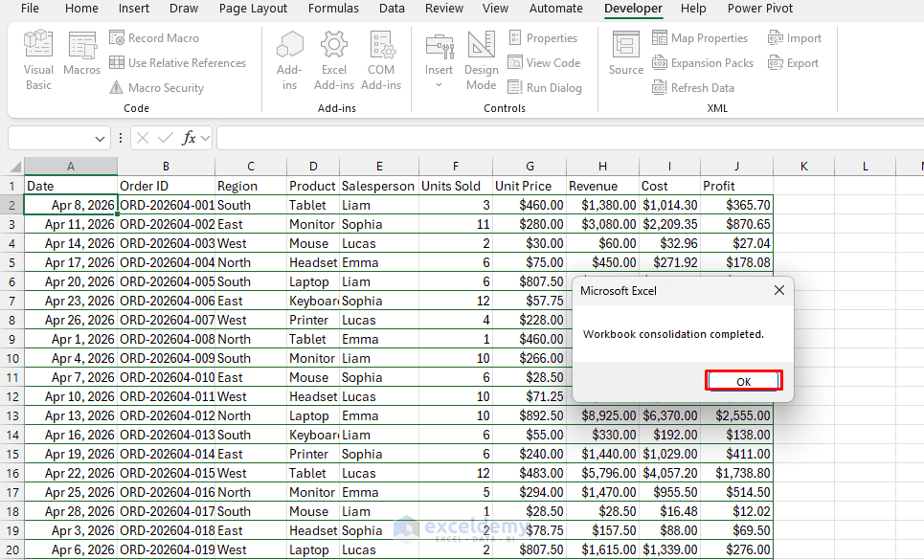Screen dimensions: 924x560
Task: Switch to the Data tab
Action: [x=392, y=9]
